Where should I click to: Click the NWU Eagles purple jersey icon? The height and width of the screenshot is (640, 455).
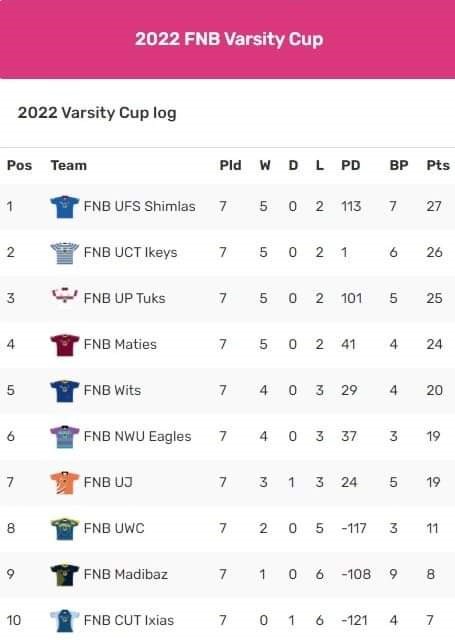[64, 437]
